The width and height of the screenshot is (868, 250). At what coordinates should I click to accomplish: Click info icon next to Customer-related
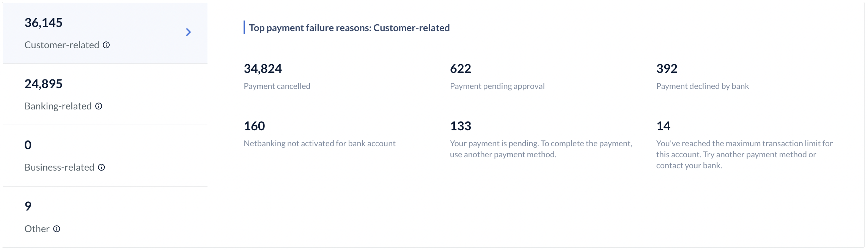click(x=106, y=45)
